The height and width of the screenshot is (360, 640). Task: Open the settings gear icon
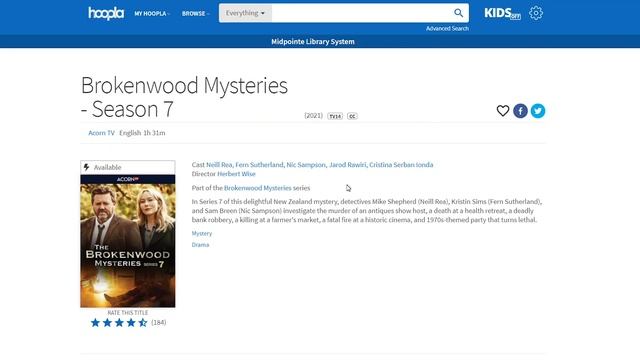[x=536, y=13]
